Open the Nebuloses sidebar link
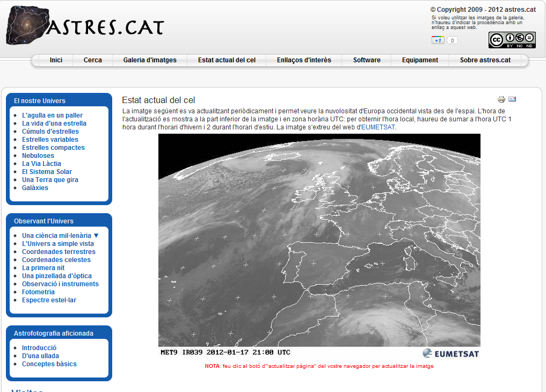Image resolution: width=546 pixels, height=392 pixels. coord(38,156)
